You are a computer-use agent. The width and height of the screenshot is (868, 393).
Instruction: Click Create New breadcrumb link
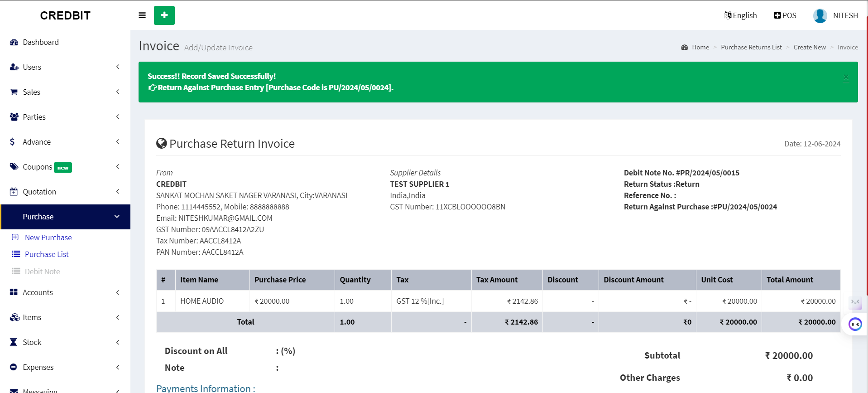[810, 47]
